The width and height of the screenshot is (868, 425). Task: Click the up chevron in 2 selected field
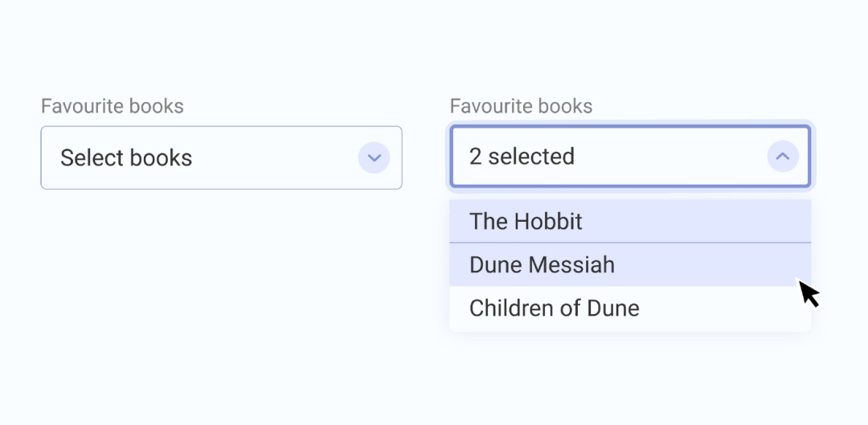click(x=782, y=156)
